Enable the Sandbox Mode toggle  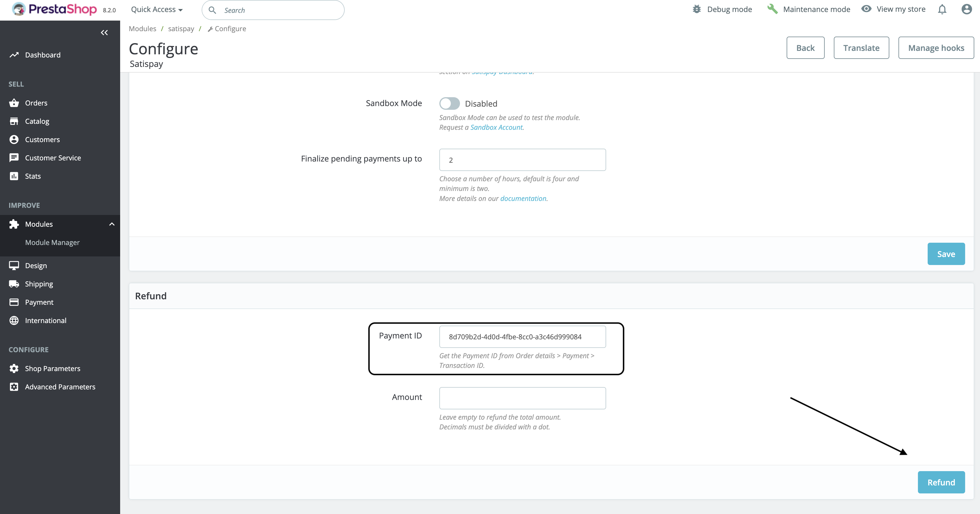click(x=449, y=103)
